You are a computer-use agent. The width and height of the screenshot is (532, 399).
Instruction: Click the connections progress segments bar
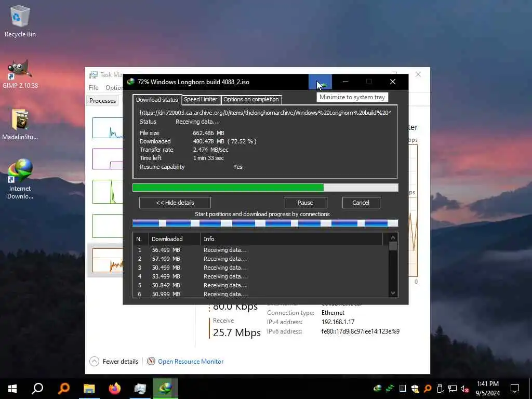point(265,223)
